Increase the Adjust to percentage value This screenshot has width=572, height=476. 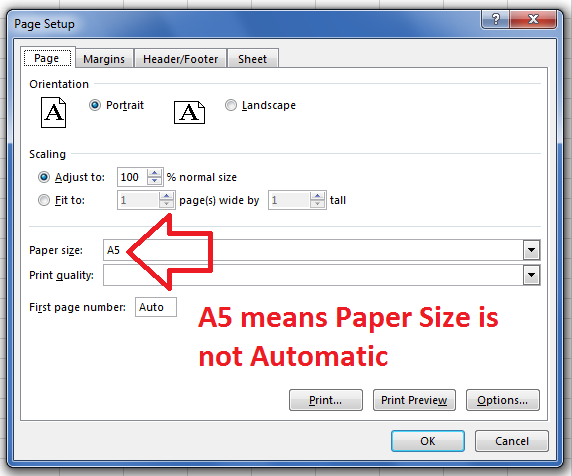tap(154, 173)
